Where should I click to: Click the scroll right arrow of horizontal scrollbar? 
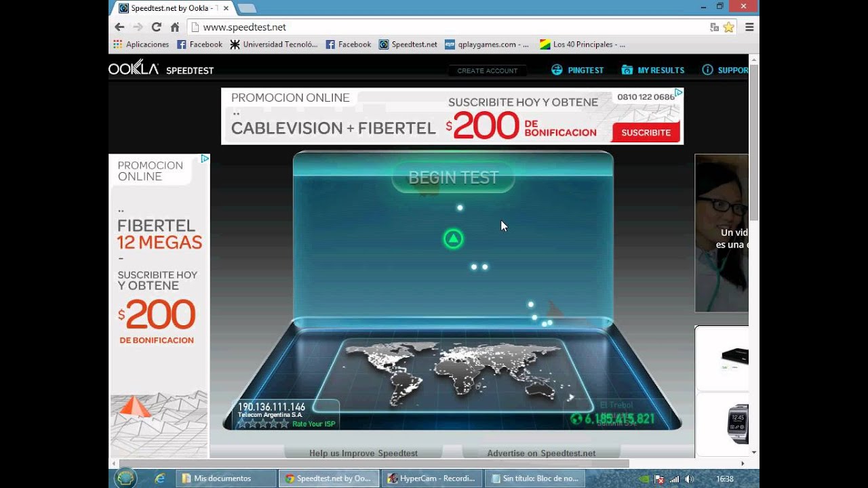pyautogui.click(x=743, y=463)
